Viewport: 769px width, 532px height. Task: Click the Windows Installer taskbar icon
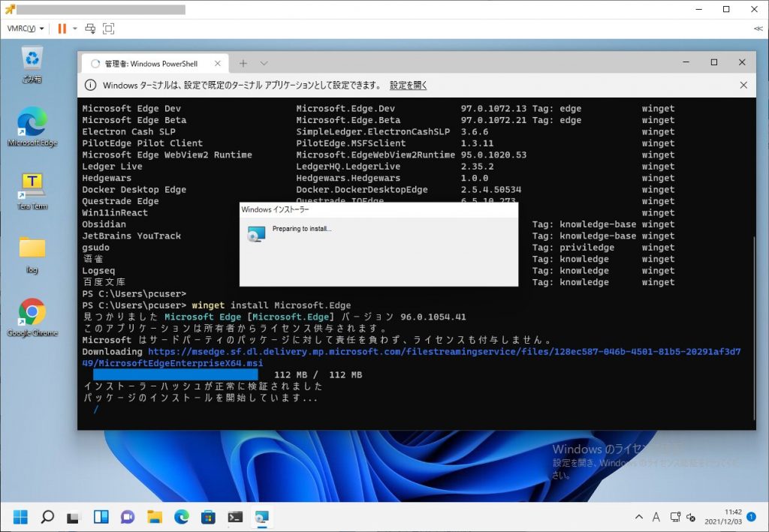tap(261, 517)
